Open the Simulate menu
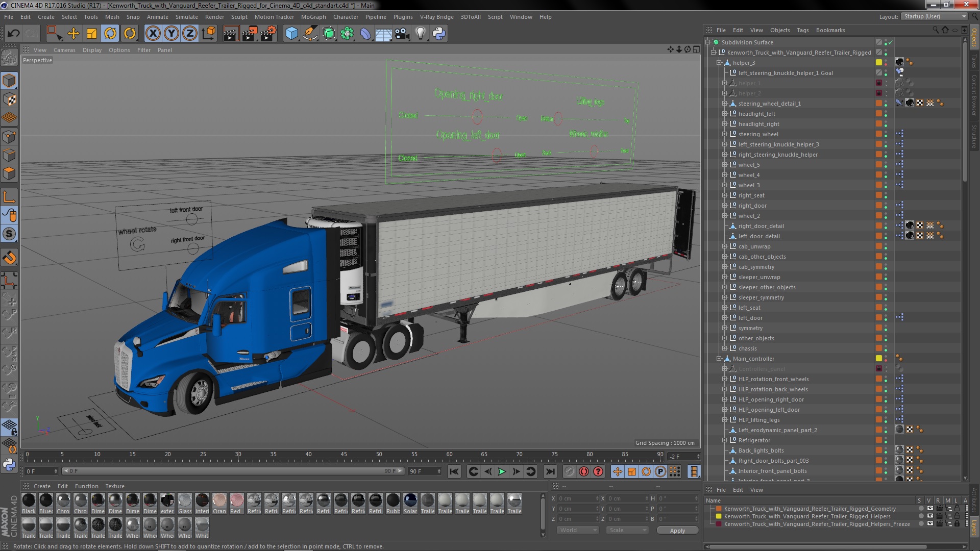This screenshot has height=551, width=980. 186,17
